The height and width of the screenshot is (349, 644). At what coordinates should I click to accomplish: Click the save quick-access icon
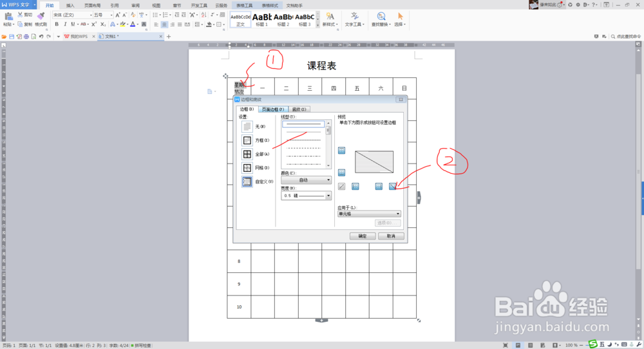pos(12,37)
